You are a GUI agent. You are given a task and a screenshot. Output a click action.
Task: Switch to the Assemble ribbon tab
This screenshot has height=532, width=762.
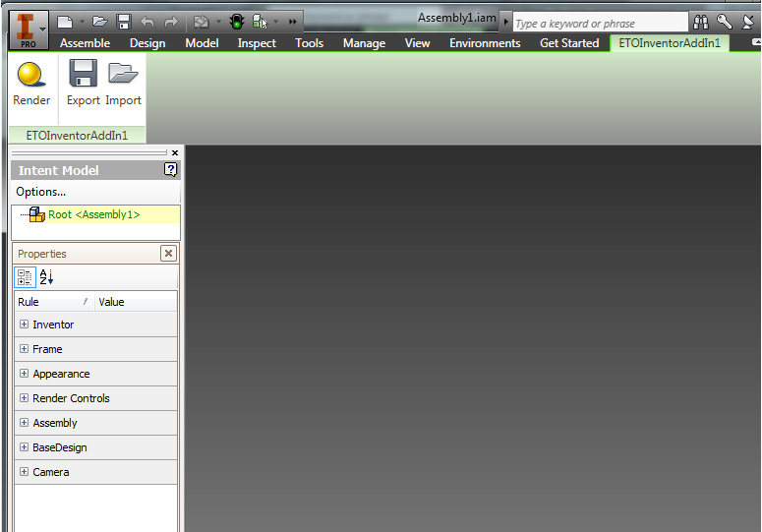click(x=85, y=43)
